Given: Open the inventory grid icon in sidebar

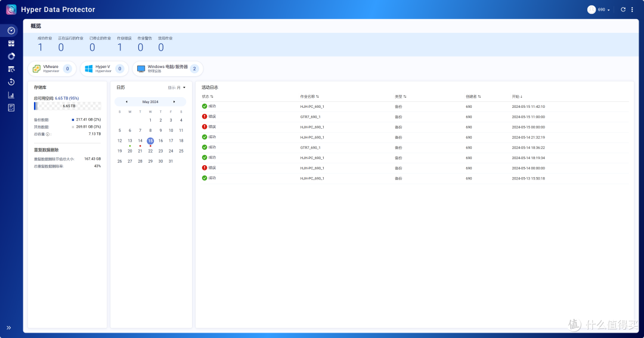Looking at the screenshot, I should (x=11, y=43).
